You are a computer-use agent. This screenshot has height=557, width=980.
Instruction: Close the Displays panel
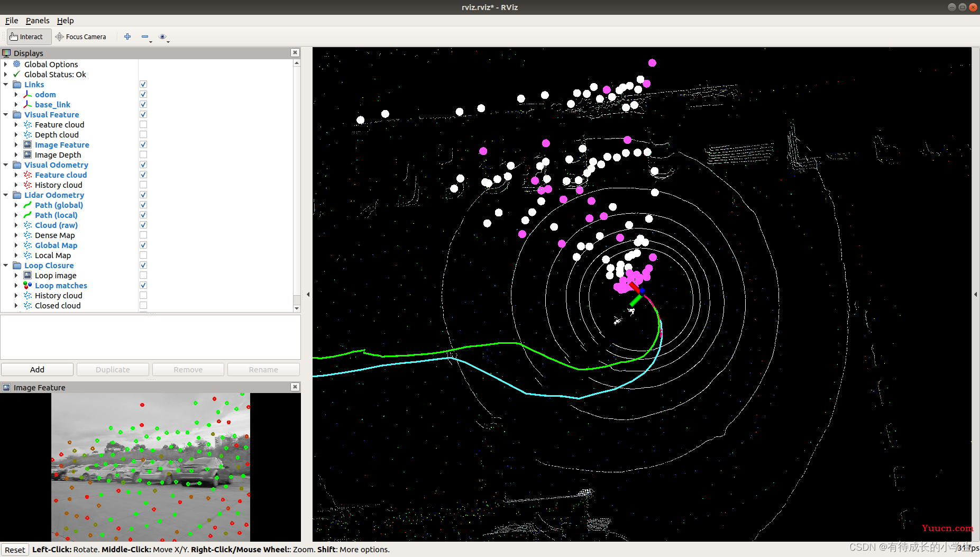click(x=295, y=52)
